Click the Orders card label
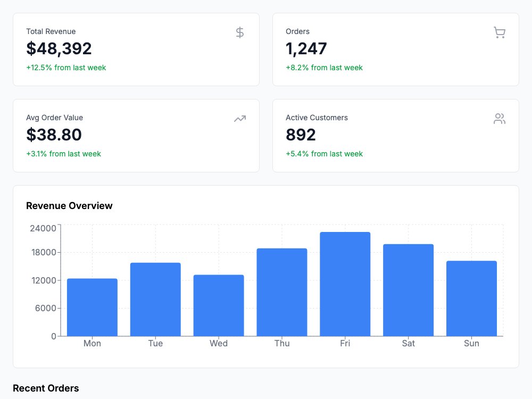Viewport: 532px width, 399px height. click(x=297, y=31)
